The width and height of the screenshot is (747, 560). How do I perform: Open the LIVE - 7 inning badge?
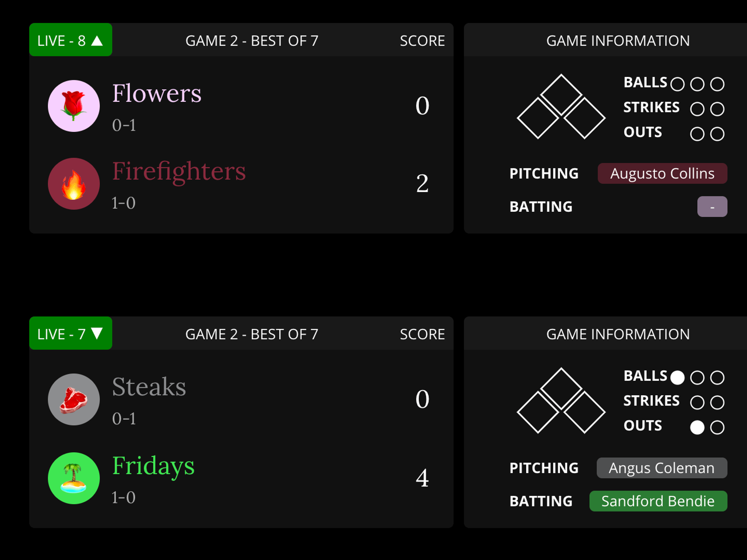62,334
